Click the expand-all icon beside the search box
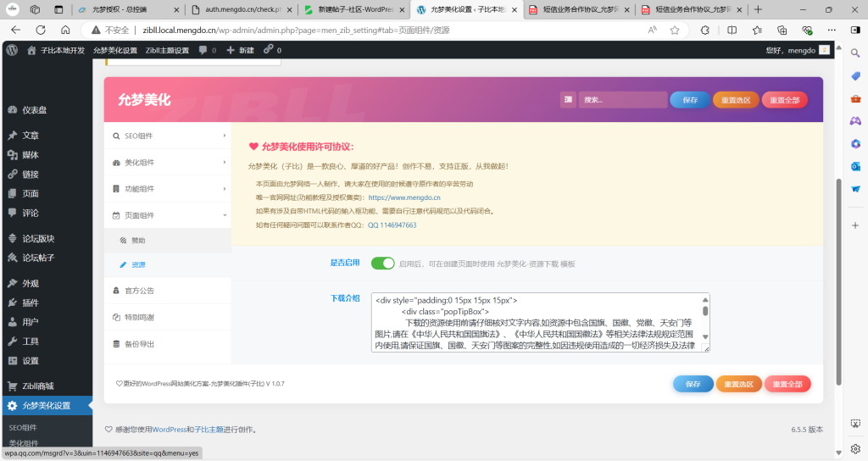Viewport: 868px width, 461px height. tap(568, 100)
